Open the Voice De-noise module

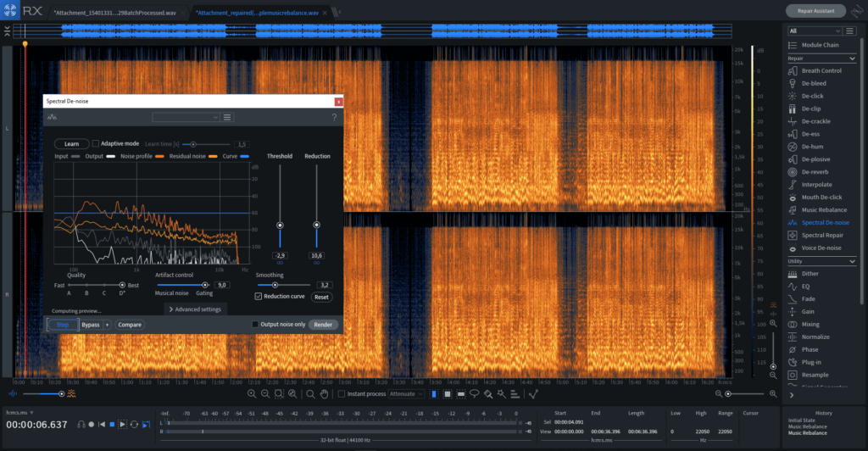click(x=815, y=248)
